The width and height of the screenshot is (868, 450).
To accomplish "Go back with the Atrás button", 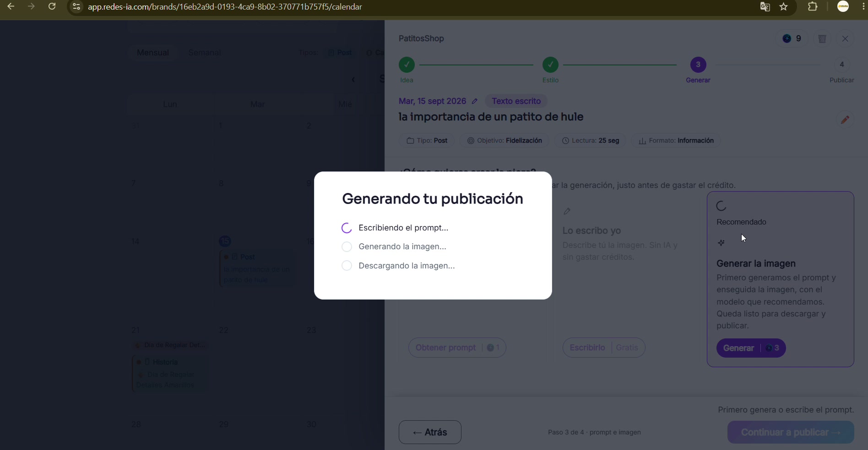I will tap(430, 432).
